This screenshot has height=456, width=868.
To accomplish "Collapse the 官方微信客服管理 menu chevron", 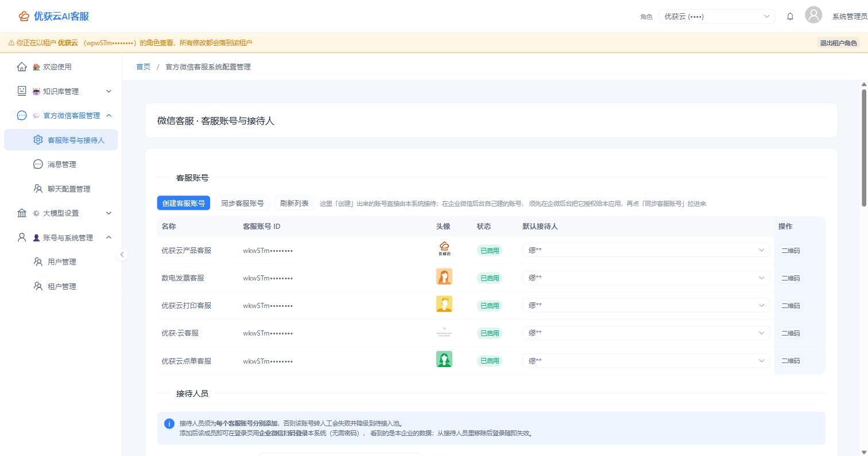I will (x=108, y=115).
